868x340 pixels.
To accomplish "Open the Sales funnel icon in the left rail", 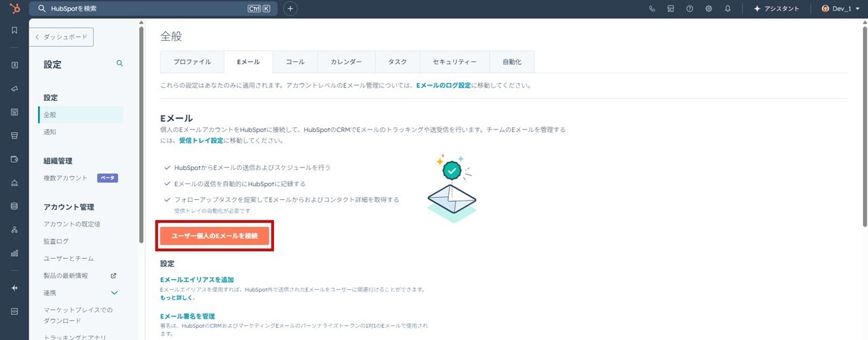I will click(x=14, y=135).
